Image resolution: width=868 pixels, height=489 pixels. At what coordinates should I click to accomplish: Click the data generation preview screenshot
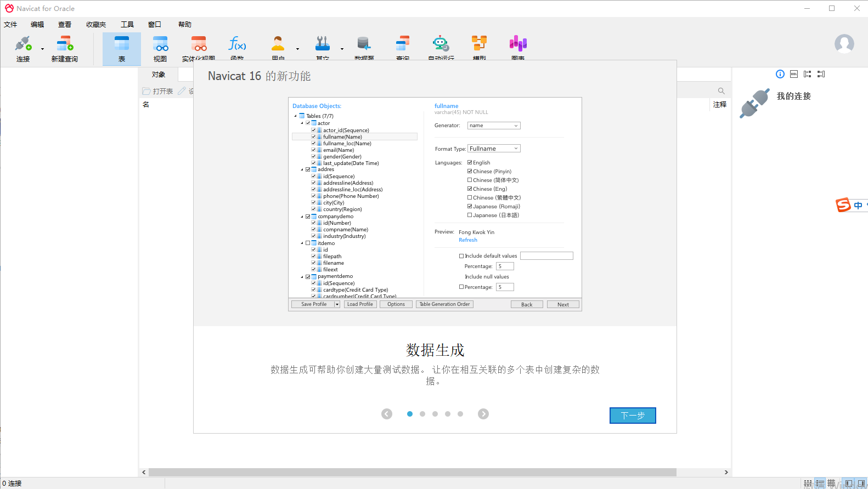click(435, 204)
